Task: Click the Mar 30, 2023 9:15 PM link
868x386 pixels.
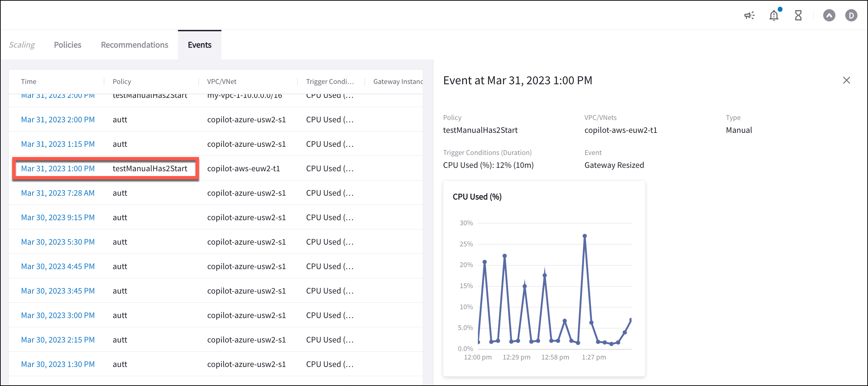Action: (58, 217)
